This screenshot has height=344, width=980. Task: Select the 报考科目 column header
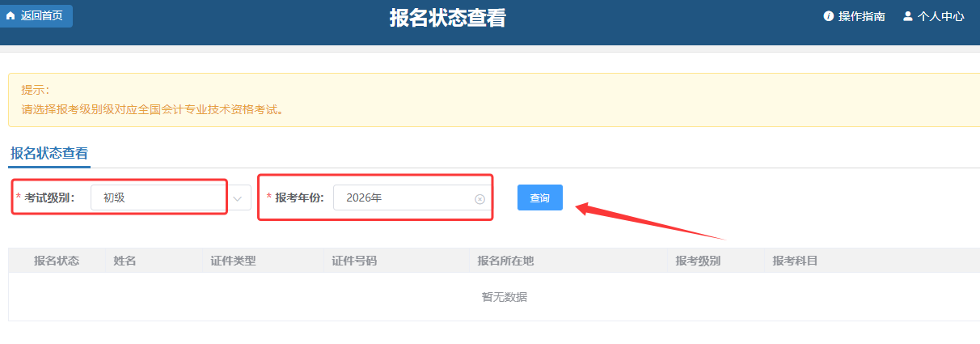click(795, 261)
